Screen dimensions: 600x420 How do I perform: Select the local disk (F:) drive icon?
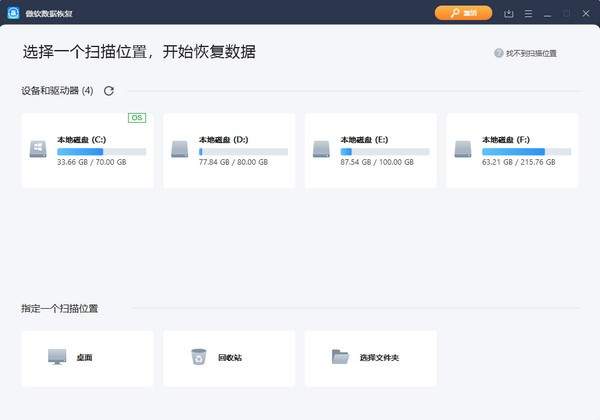coord(463,149)
